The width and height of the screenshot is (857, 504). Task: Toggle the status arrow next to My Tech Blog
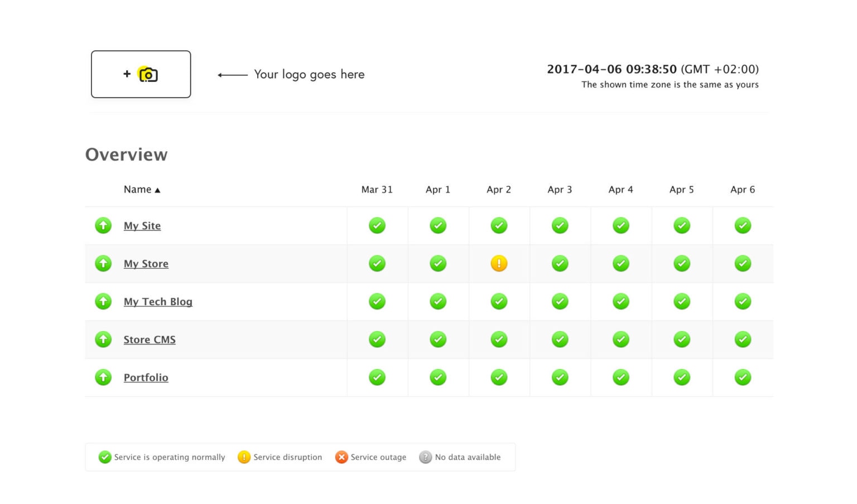pos(103,301)
